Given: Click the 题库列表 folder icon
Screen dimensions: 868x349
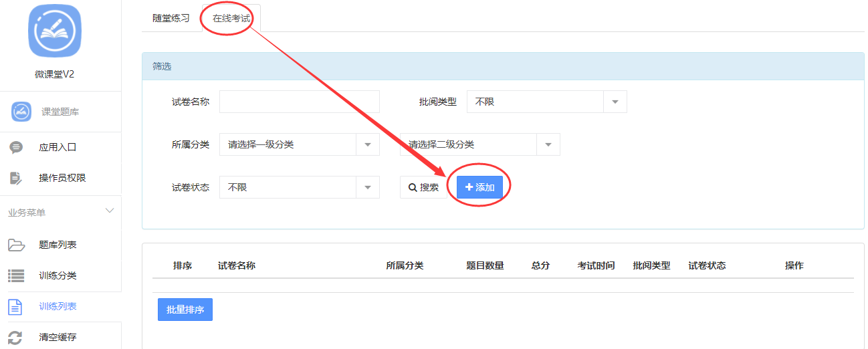Looking at the screenshot, I should click(x=16, y=245).
